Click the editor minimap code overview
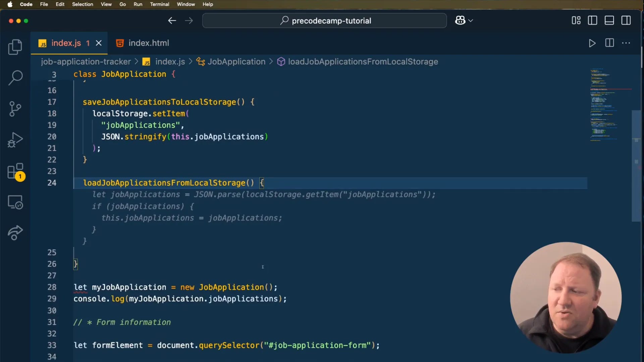 (x=604, y=104)
